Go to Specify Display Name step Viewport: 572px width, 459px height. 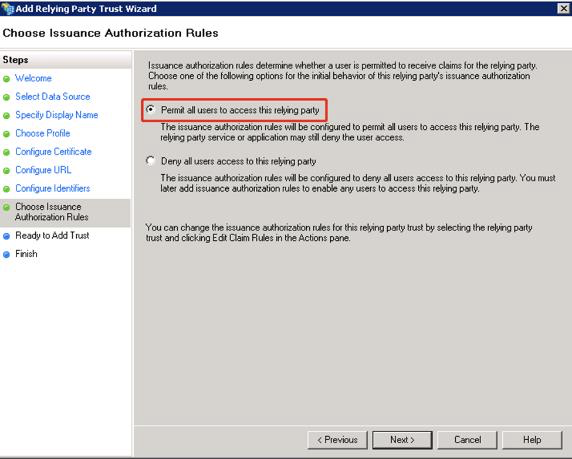[x=57, y=115]
